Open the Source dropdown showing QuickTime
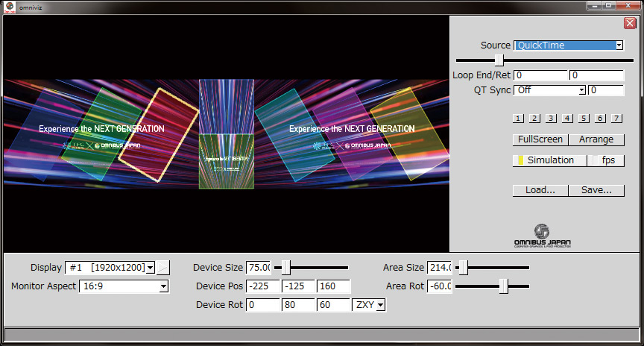The height and width of the screenshot is (346, 644). 569,45
